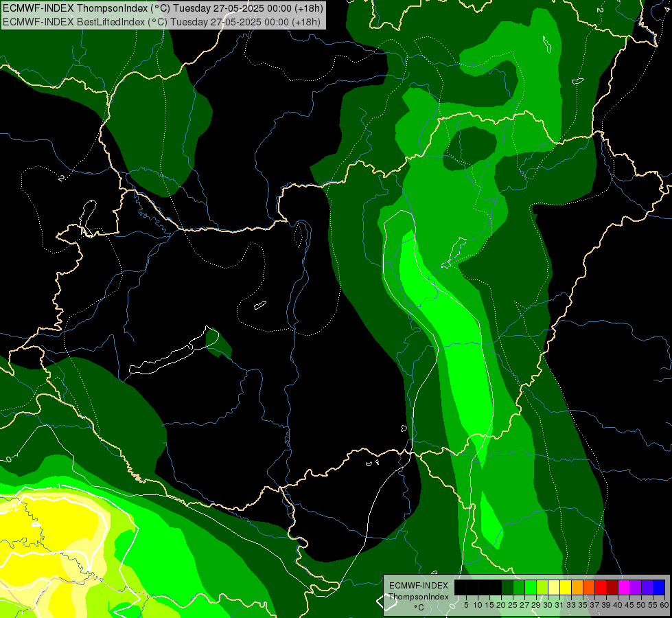Click the legend scale value 60
Screen dimensions: 672x618
pos(664,605)
